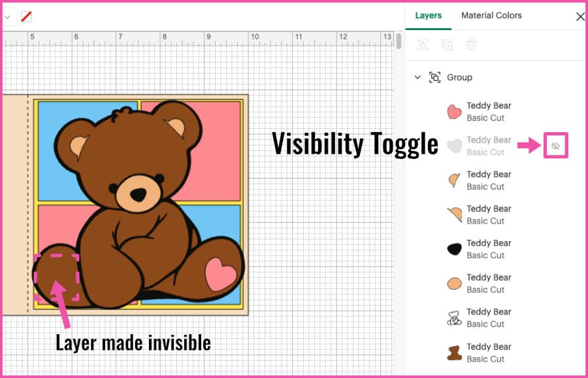Select the beige card flap with the dashed line
This screenshot has width=588, height=378.
pyautogui.click(x=15, y=205)
